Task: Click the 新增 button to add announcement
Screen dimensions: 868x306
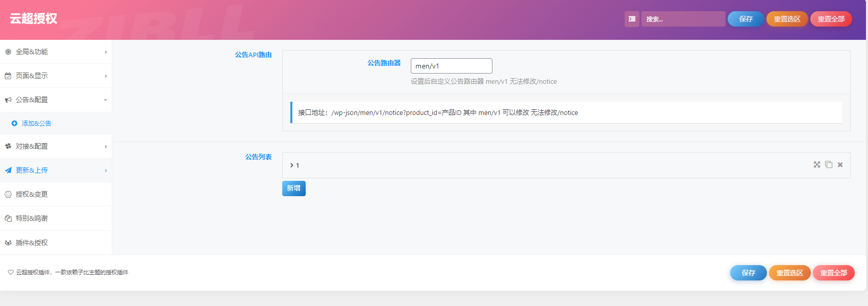Action: [293, 189]
